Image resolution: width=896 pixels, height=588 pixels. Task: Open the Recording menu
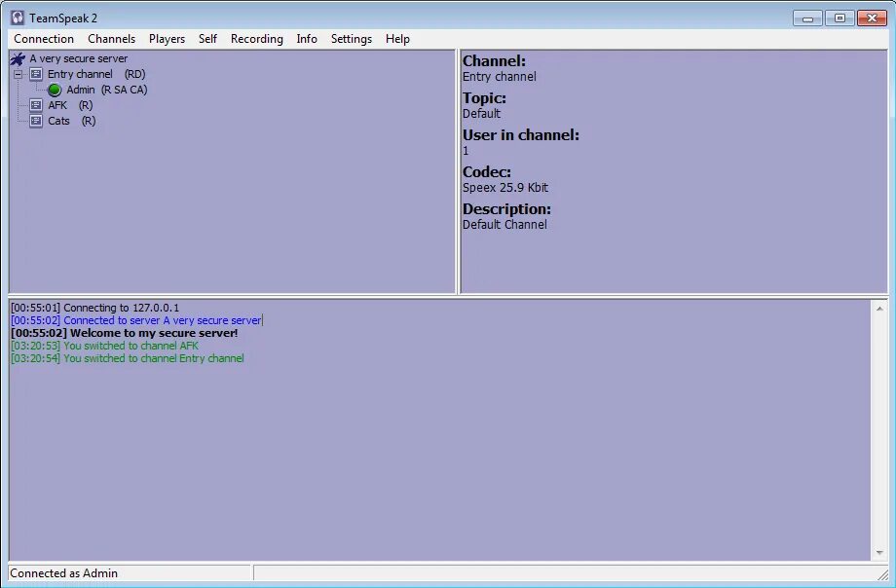256,39
